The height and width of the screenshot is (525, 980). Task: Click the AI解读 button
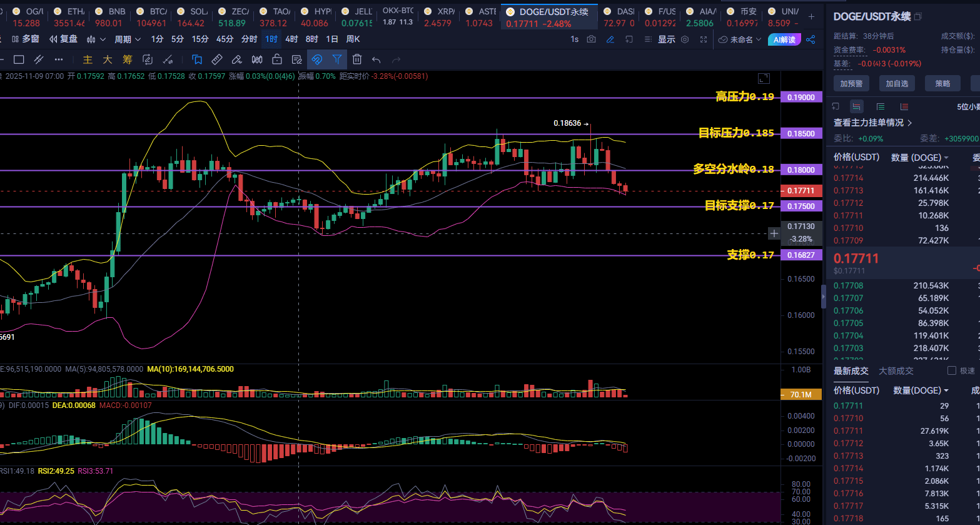coord(784,39)
